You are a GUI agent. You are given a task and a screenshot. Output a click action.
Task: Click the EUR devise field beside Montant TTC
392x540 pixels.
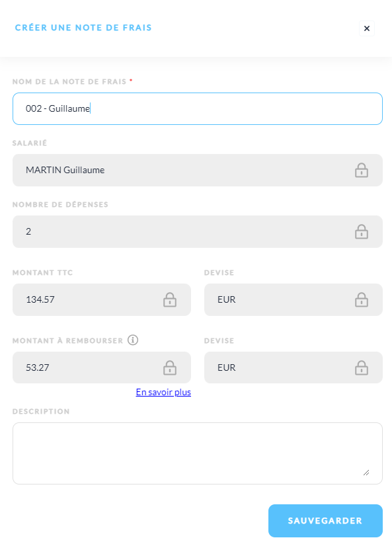[293, 299]
